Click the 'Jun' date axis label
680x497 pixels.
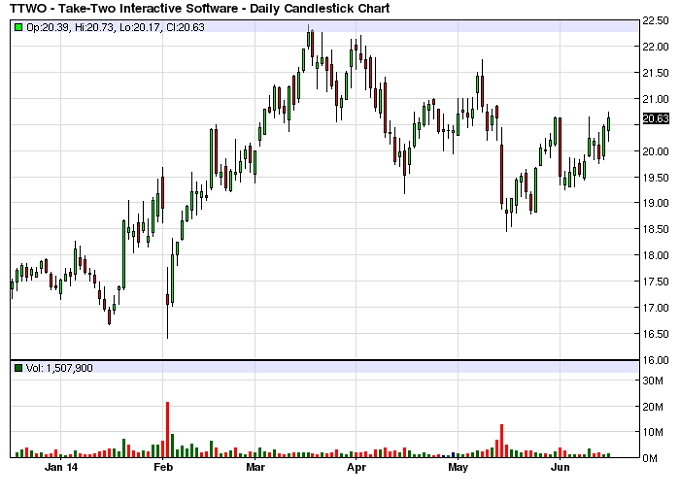pyautogui.click(x=560, y=467)
